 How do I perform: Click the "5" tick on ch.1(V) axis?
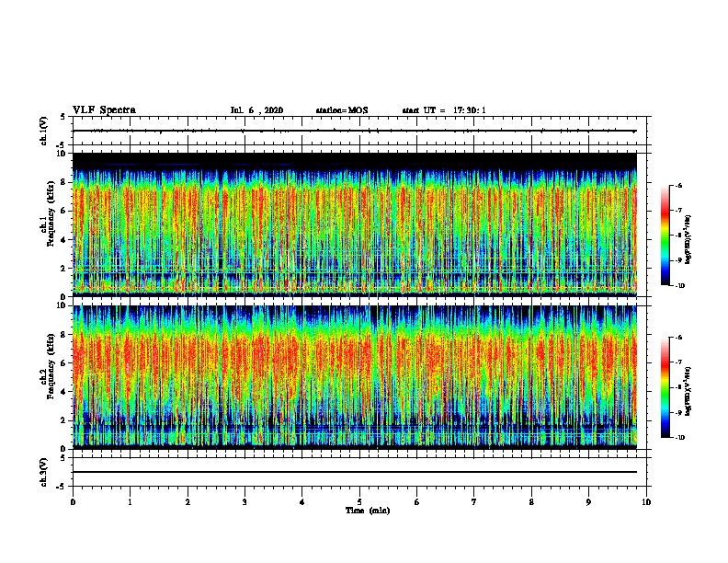tap(63, 117)
